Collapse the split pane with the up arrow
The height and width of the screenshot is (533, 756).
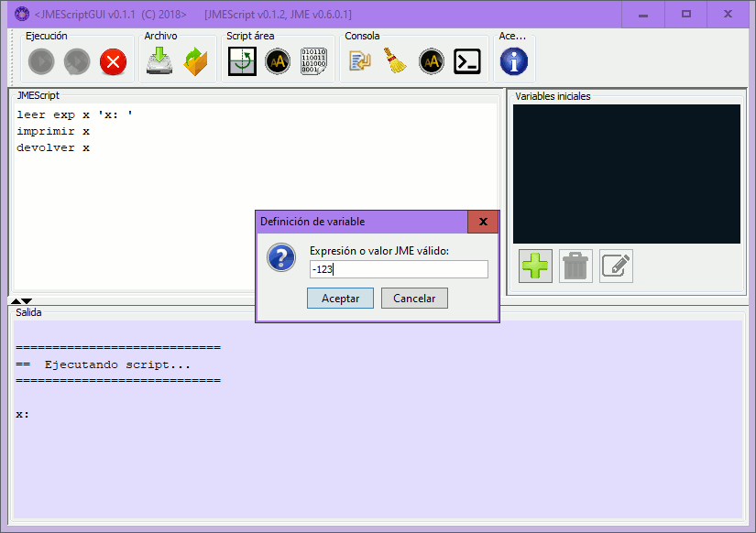pyautogui.click(x=16, y=301)
